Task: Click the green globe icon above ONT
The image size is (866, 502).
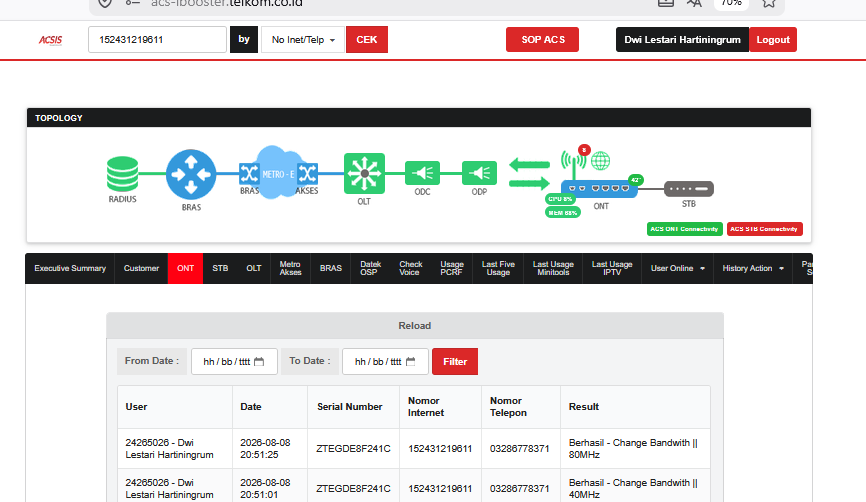Action: (x=600, y=161)
